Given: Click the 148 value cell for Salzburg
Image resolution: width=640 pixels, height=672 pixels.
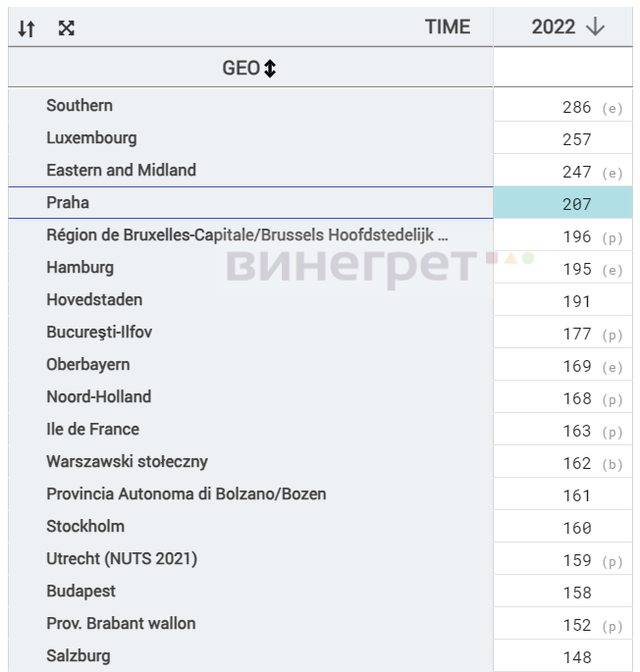Looking at the screenshot, I should coord(562,656).
